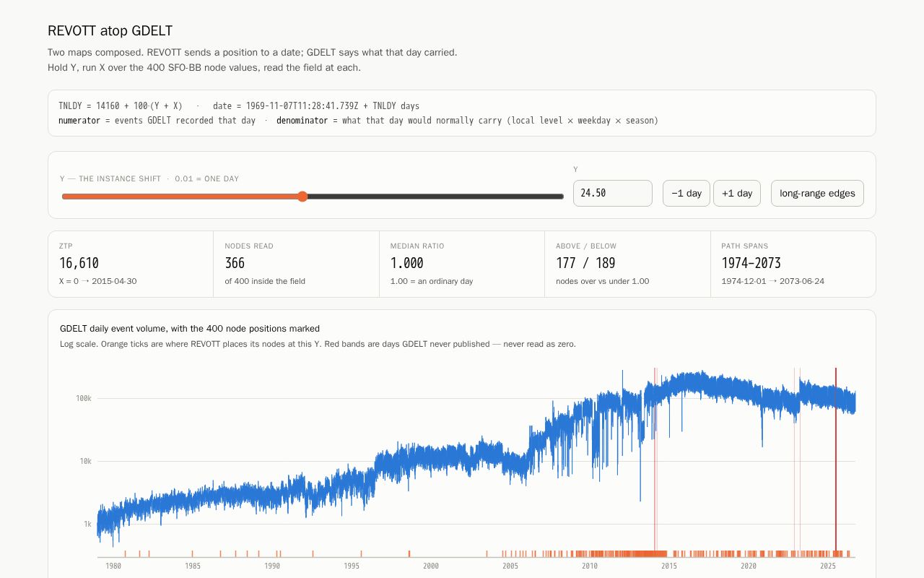Click the '1.00 = an ordinary day' caption
This screenshot has width=924, height=578.
432,281
